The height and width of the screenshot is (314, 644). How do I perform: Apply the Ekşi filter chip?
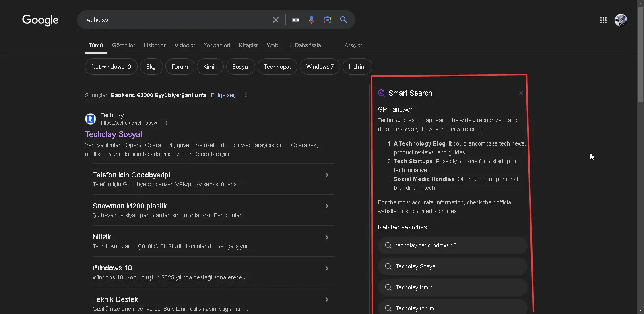click(151, 67)
